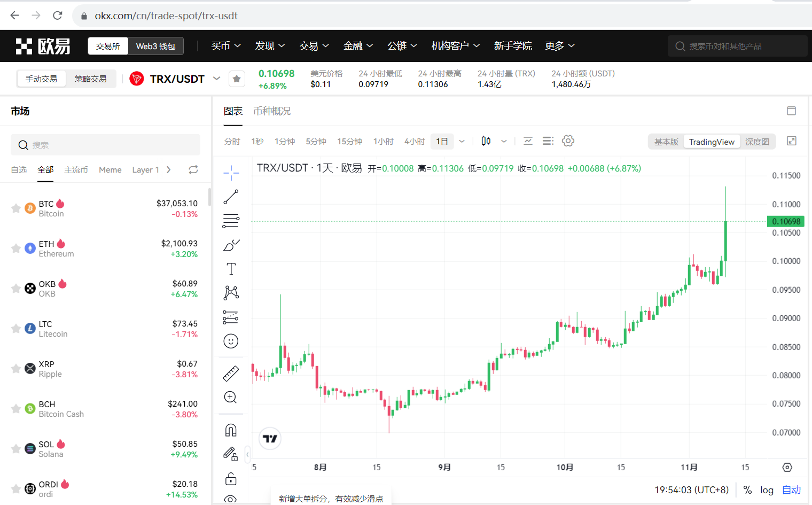
Task: Open the candlestick chart type selector
Action: (x=486, y=141)
